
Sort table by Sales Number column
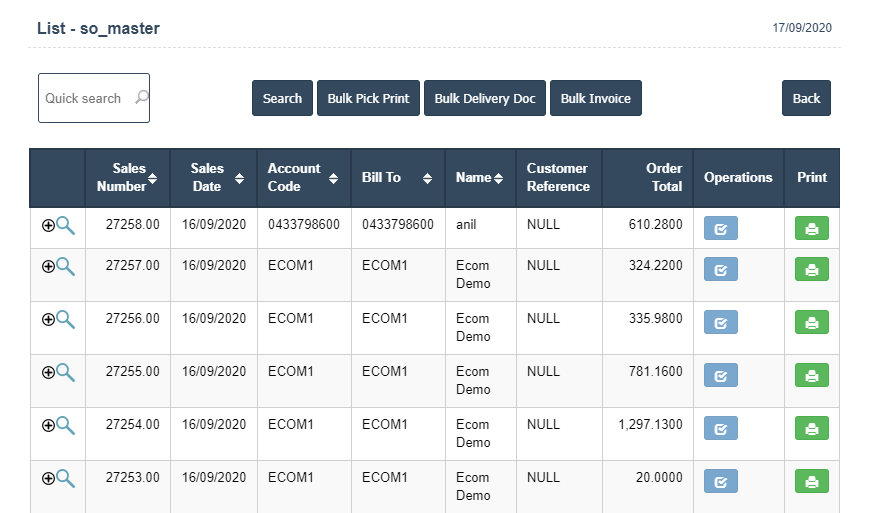[x=152, y=178]
